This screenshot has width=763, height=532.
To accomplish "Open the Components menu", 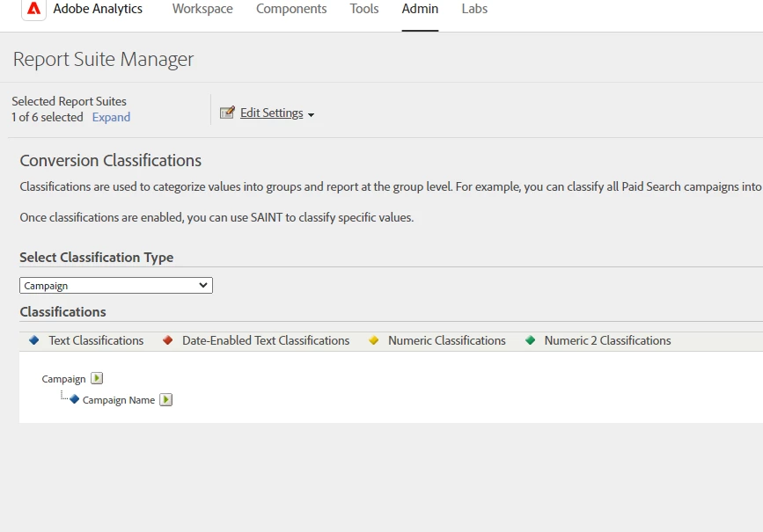I will coord(291,9).
